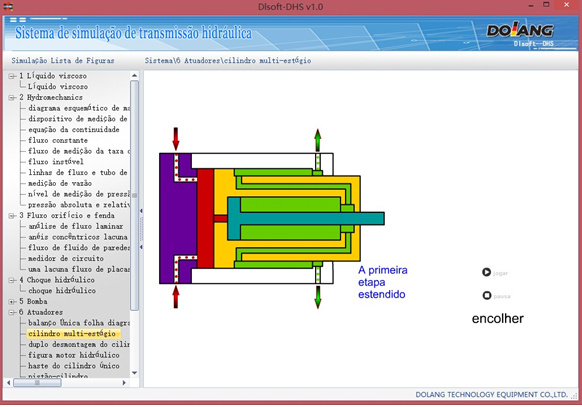The height and width of the screenshot is (407, 582).
Task: Click the tree vertical scrollbar thumb
Action: click(x=134, y=196)
